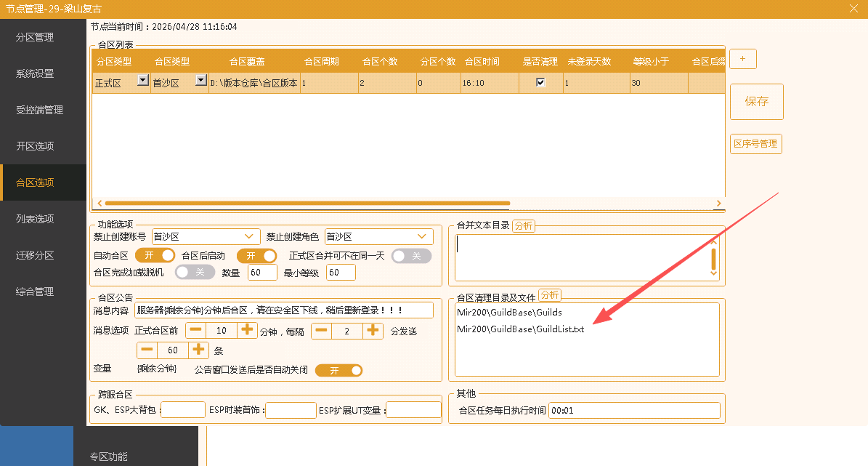Click down arrow of 合并文本目录 scrollbar
The image size is (868, 466).
coord(713,273)
